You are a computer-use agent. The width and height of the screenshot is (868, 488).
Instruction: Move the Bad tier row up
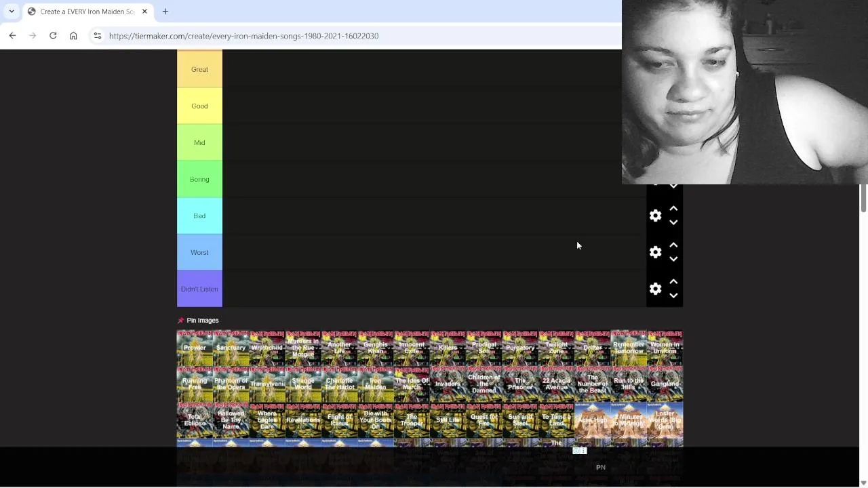point(673,209)
